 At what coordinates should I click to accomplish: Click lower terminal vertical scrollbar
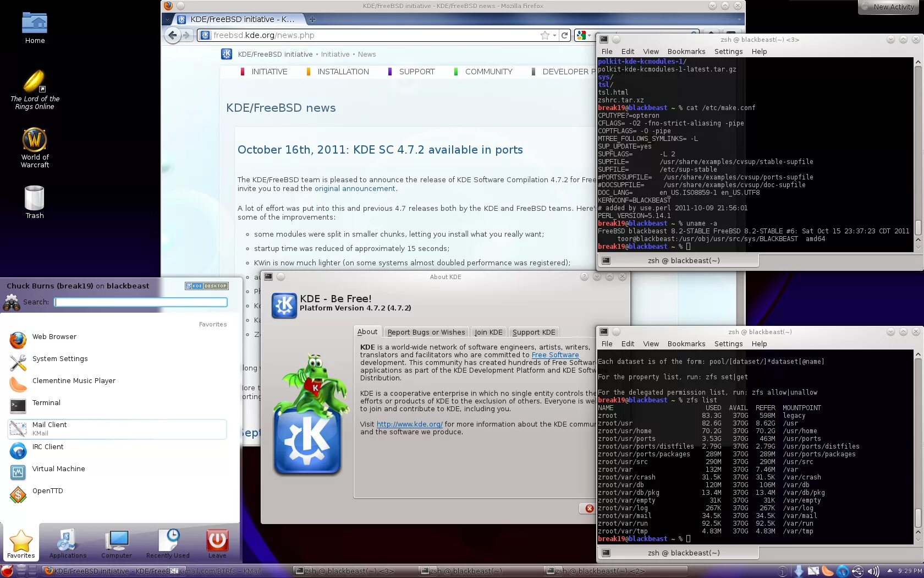pos(918,447)
